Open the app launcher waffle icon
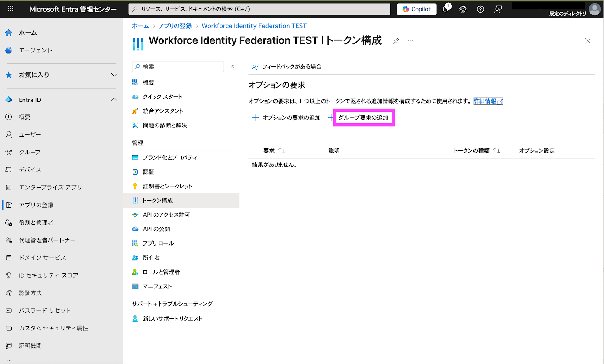604x364 pixels. click(x=11, y=9)
